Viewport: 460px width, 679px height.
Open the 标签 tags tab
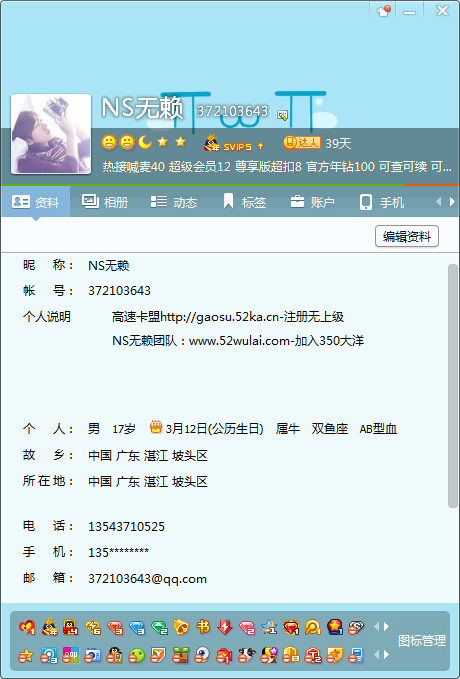point(243,202)
